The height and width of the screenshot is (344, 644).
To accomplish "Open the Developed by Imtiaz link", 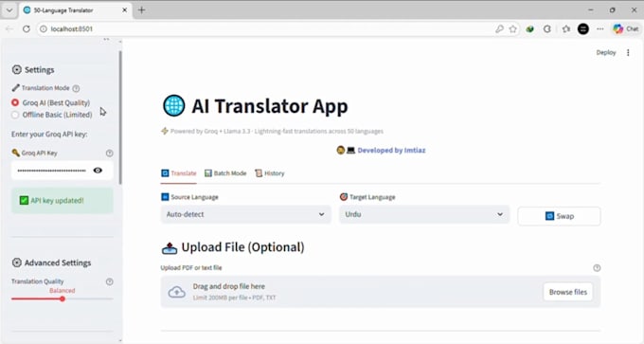I will pyautogui.click(x=391, y=151).
